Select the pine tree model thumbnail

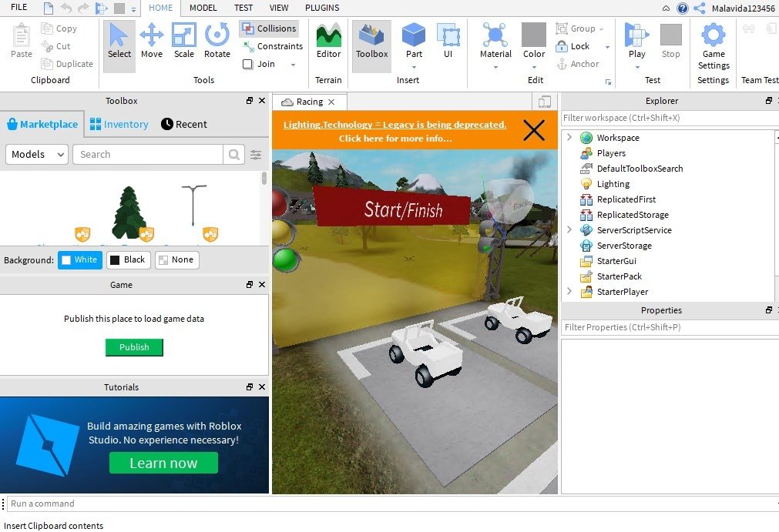point(129,212)
